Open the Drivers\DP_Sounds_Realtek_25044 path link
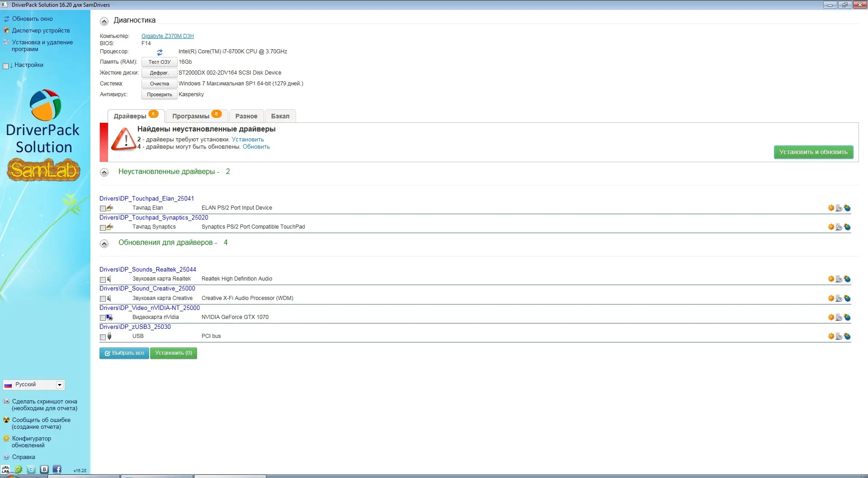This screenshot has width=868, height=478. 148,269
